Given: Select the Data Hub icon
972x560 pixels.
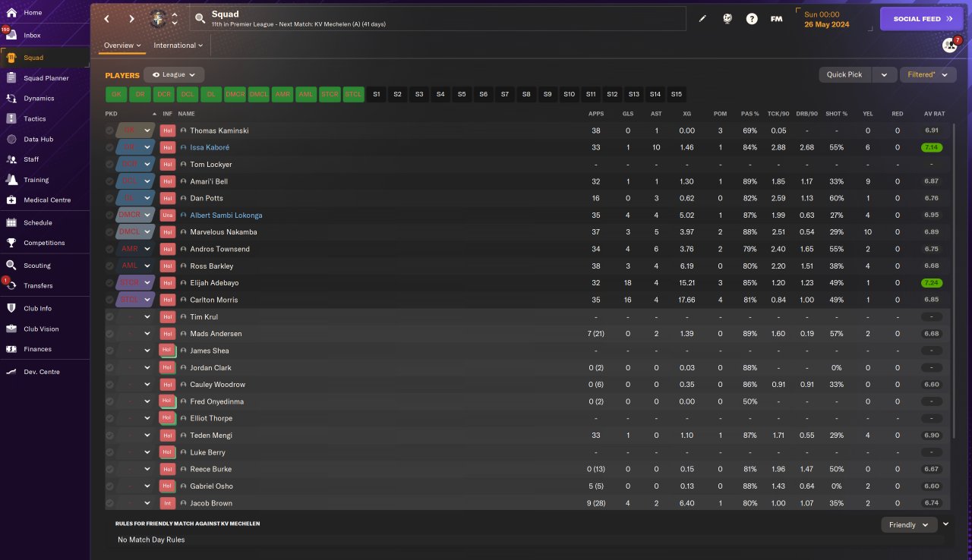Looking at the screenshot, I should [11, 140].
